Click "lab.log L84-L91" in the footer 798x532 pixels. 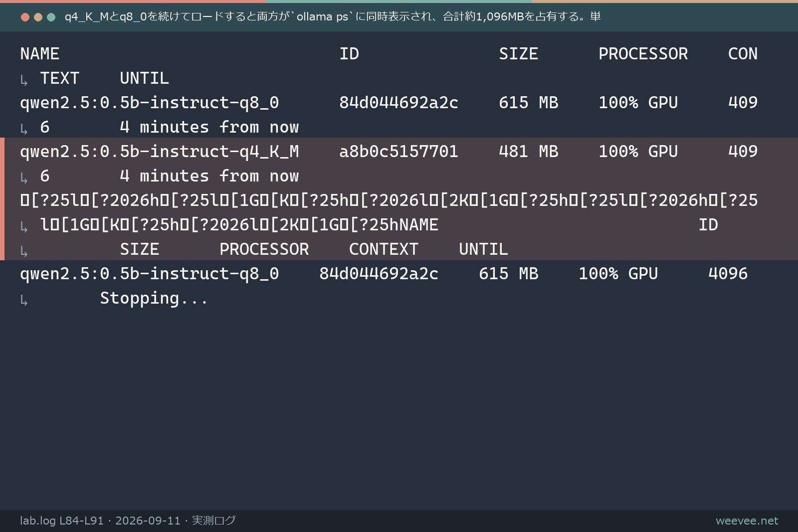coord(61,521)
